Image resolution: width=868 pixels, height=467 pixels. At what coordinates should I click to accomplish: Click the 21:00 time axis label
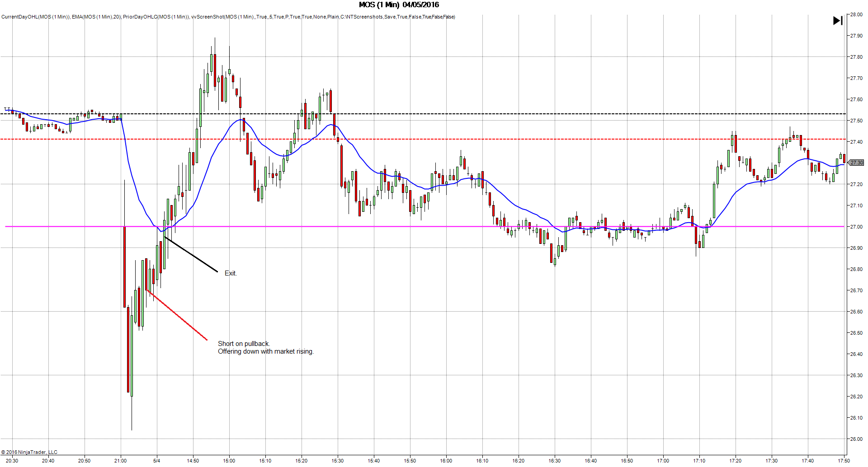[121, 461]
